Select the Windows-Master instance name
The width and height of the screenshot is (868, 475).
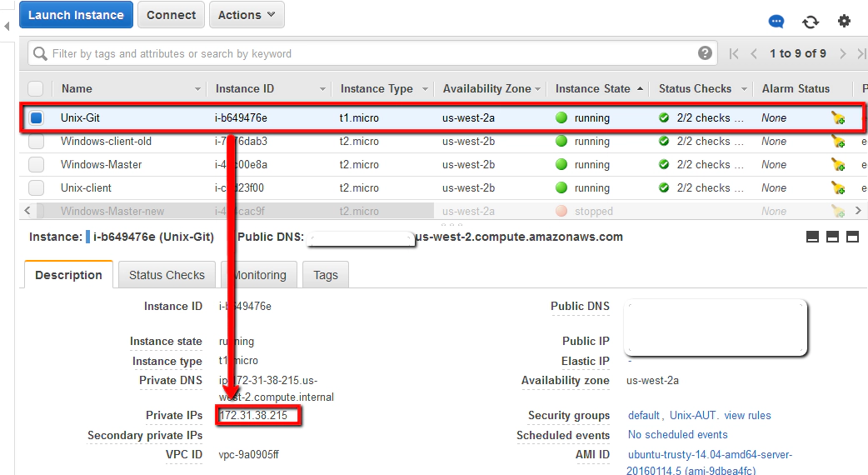pos(102,164)
